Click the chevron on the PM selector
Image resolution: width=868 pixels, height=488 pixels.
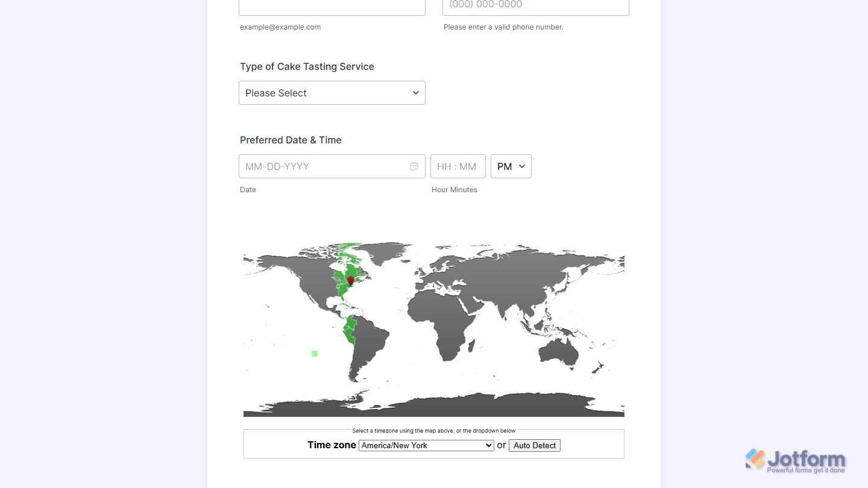click(522, 166)
